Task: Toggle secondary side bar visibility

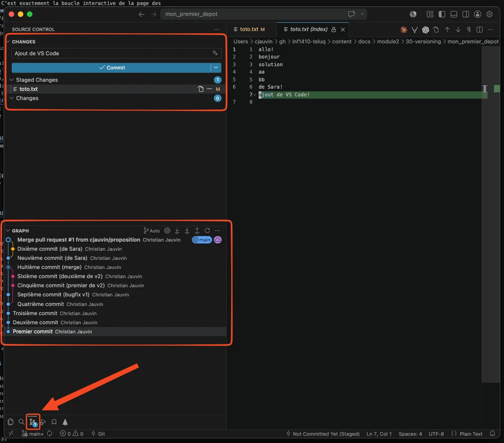Action: pos(466,14)
